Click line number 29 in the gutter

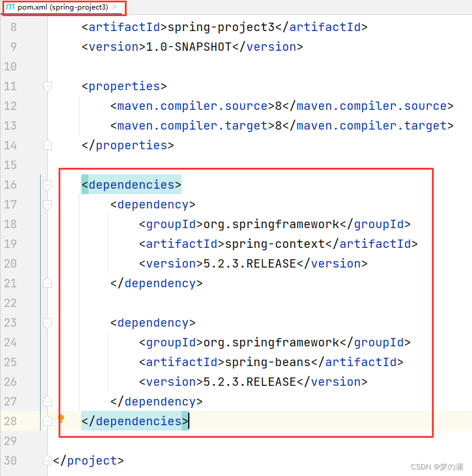pyautogui.click(x=10, y=441)
